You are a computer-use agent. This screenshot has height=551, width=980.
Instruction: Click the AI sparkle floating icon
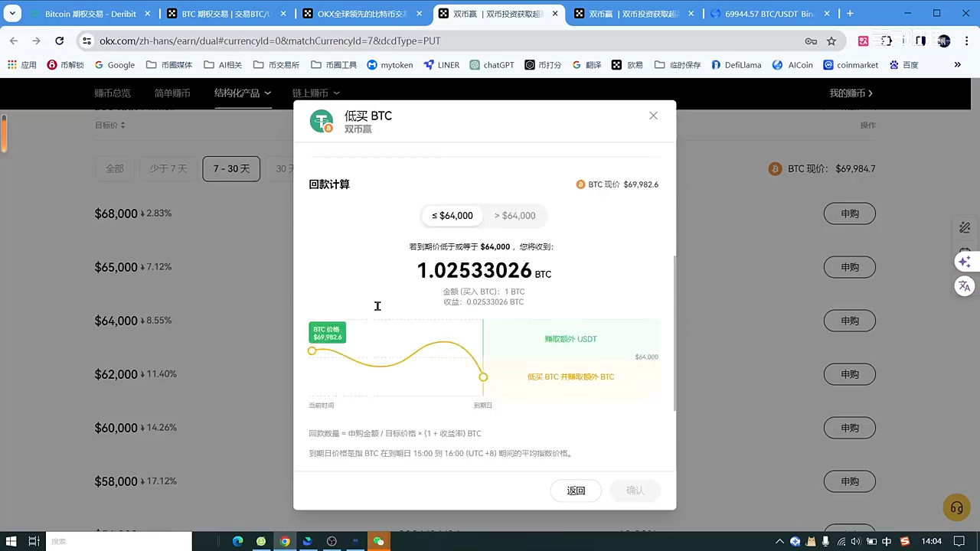pos(965,262)
